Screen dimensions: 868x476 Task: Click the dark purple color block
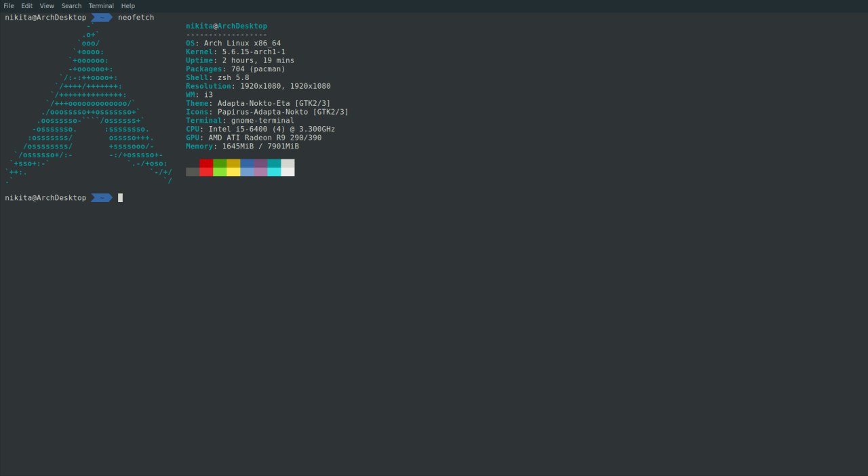pyautogui.click(x=260, y=163)
